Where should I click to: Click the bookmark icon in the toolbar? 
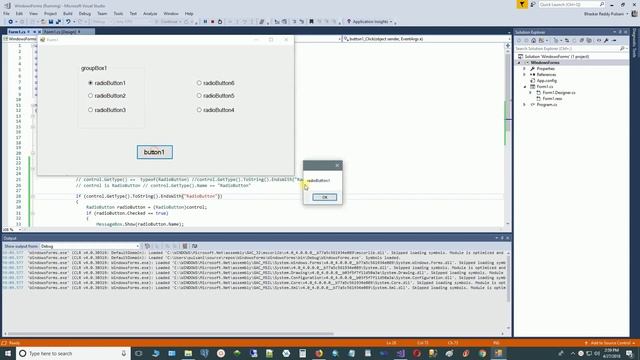311,22
